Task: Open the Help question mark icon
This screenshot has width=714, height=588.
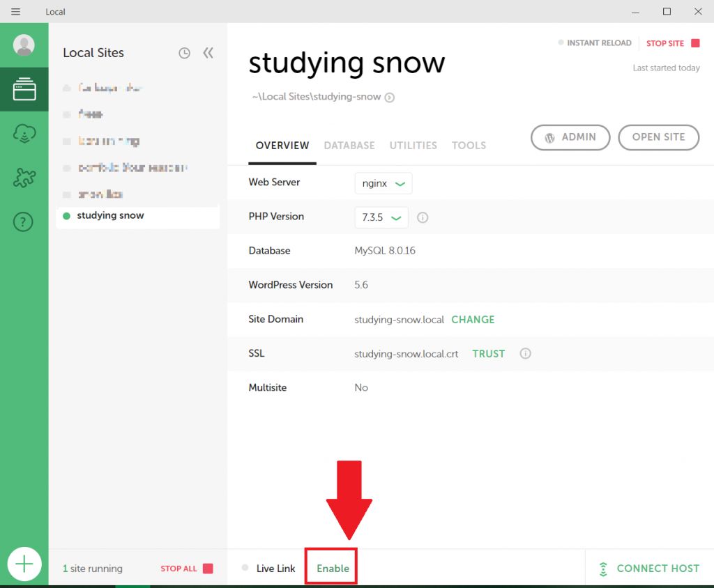Action: [x=23, y=222]
